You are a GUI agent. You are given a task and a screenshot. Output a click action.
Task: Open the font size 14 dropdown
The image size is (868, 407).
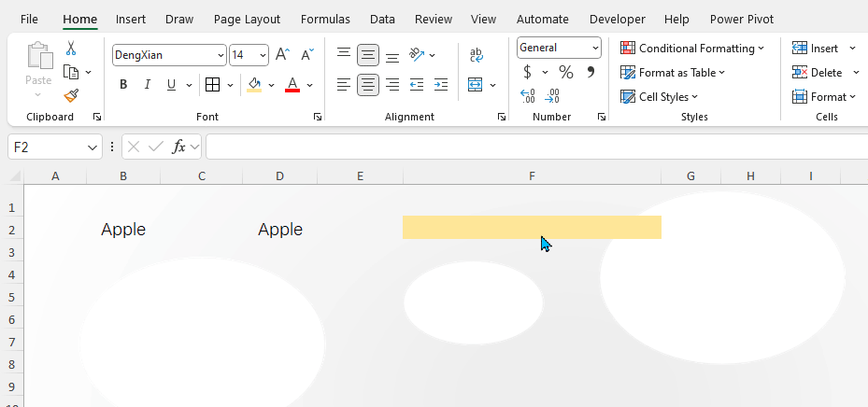point(263,55)
